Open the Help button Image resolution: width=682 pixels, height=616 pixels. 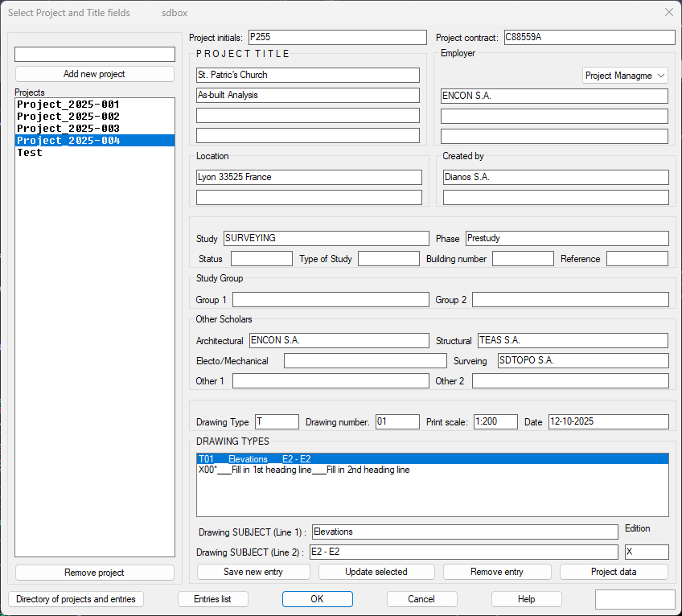[x=526, y=599]
